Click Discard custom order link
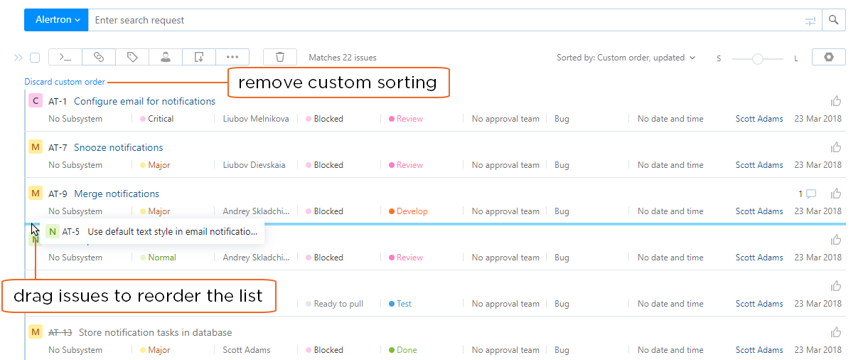 click(65, 82)
